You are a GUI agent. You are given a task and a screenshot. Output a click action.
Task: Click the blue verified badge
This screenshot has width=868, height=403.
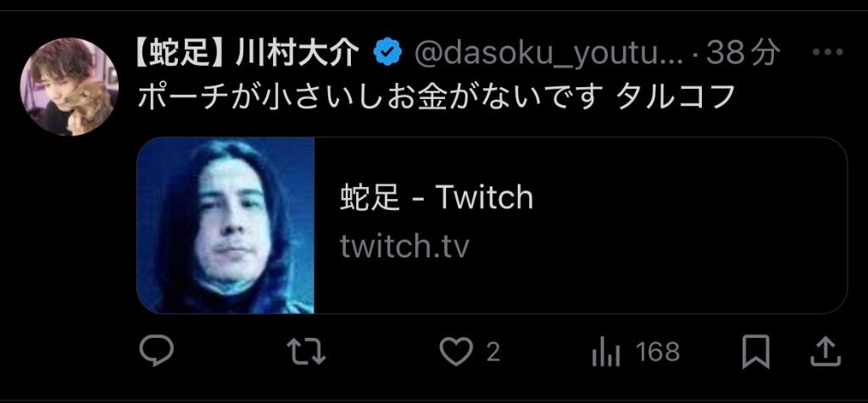click(387, 53)
